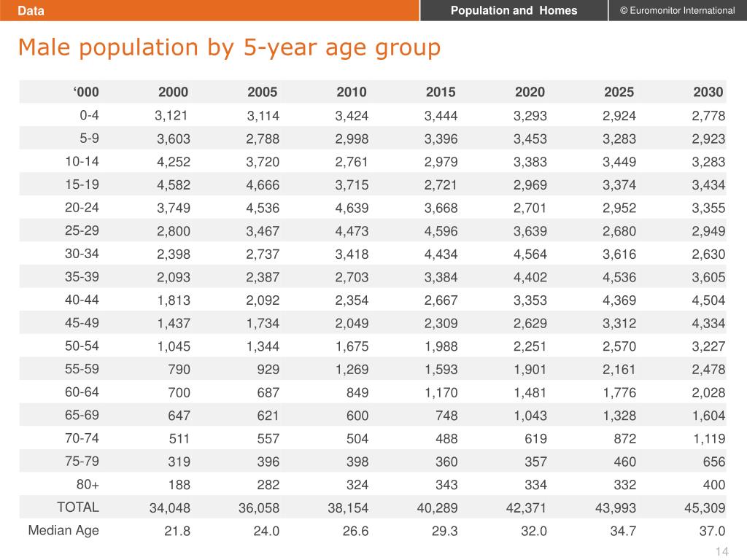Click the Median Age row label
This screenshot has height=560, width=747.
click(x=63, y=530)
